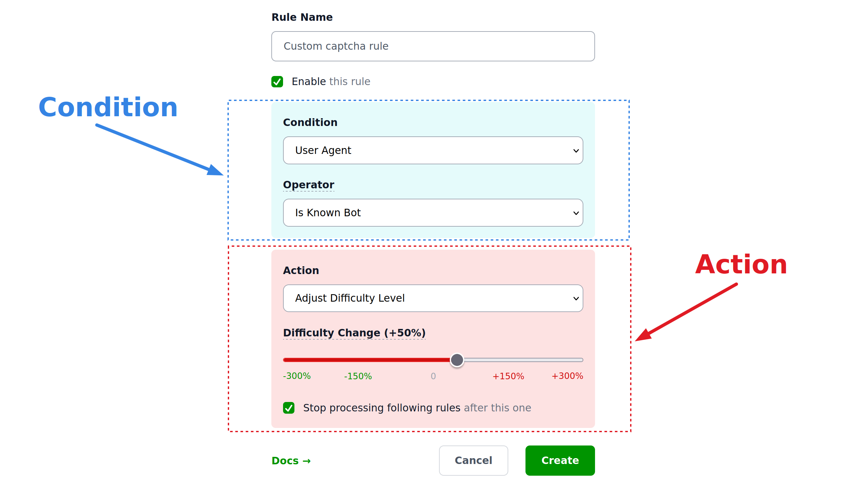Click the Difficulty Change slider handle
Image resolution: width=868 pixels, height=489 pixels.
[457, 360]
